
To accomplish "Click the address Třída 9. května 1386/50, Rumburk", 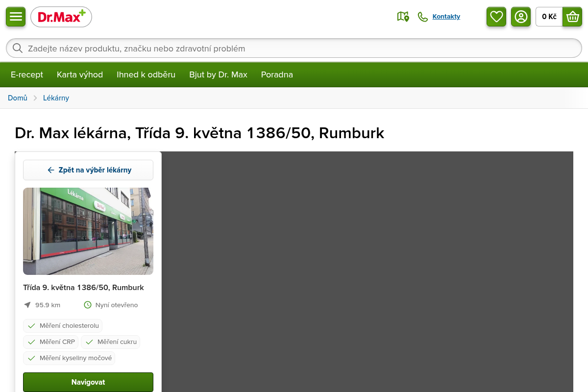I will coord(83,288).
